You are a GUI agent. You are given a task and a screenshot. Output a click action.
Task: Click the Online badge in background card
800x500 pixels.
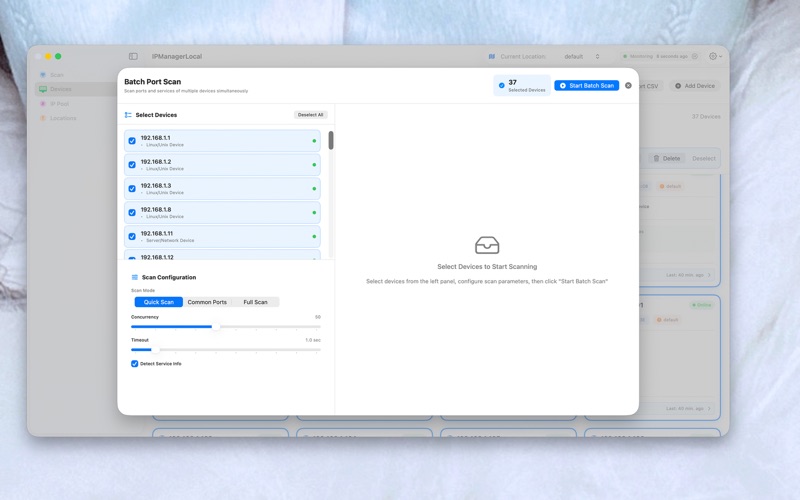point(702,305)
